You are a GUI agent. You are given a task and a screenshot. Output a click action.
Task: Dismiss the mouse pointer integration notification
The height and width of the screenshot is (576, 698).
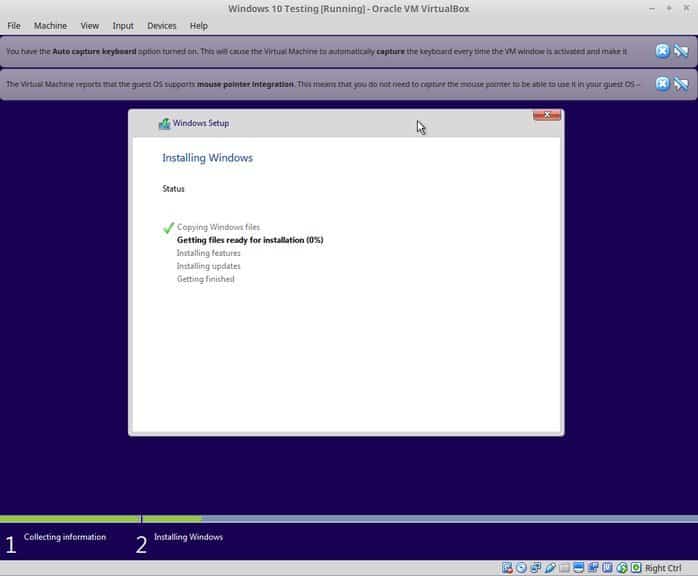point(662,84)
